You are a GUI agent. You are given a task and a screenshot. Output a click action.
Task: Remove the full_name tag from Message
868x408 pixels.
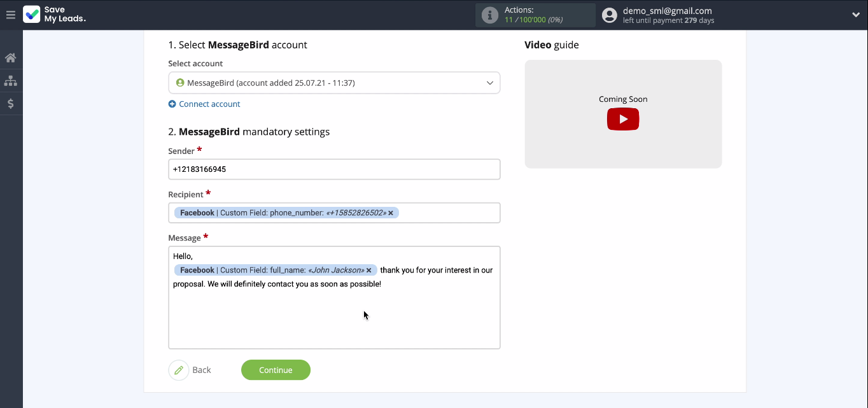click(368, 271)
